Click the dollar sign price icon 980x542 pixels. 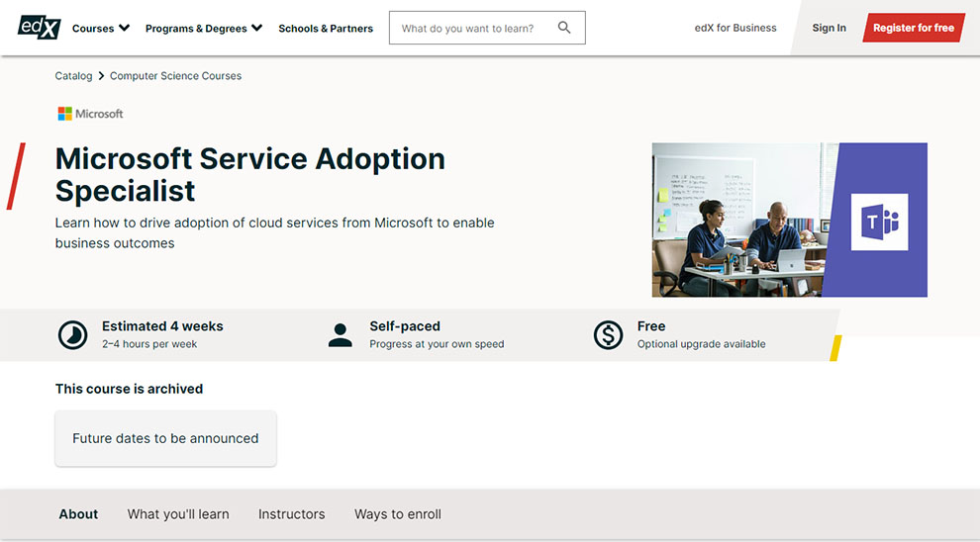pos(608,335)
